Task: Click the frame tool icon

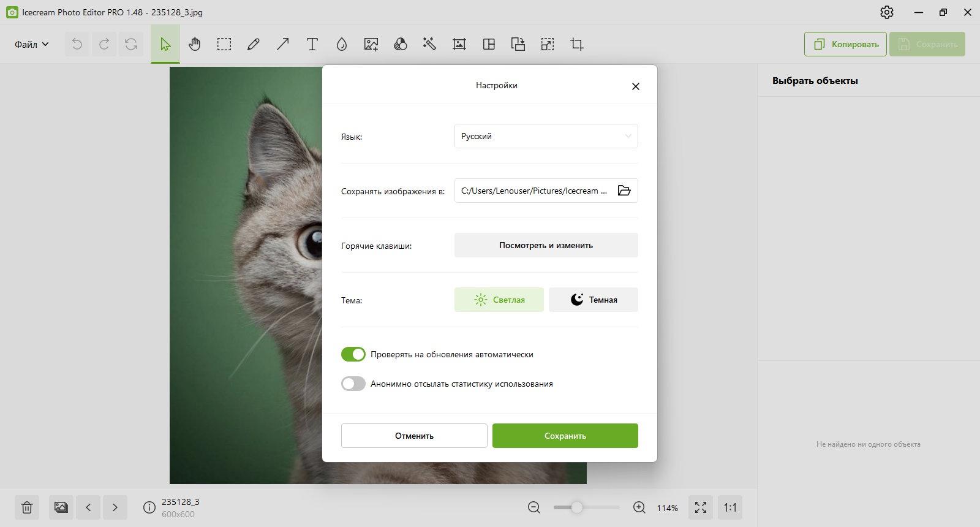Action: [x=459, y=44]
